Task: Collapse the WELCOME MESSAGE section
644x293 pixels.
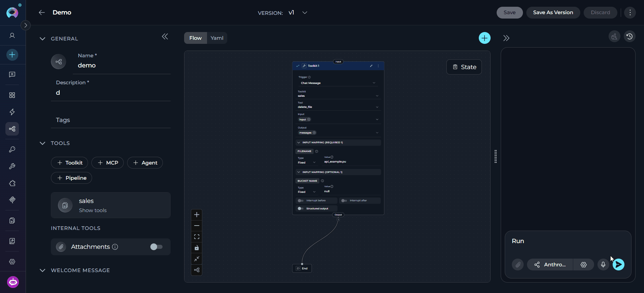Action: point(42,270)
